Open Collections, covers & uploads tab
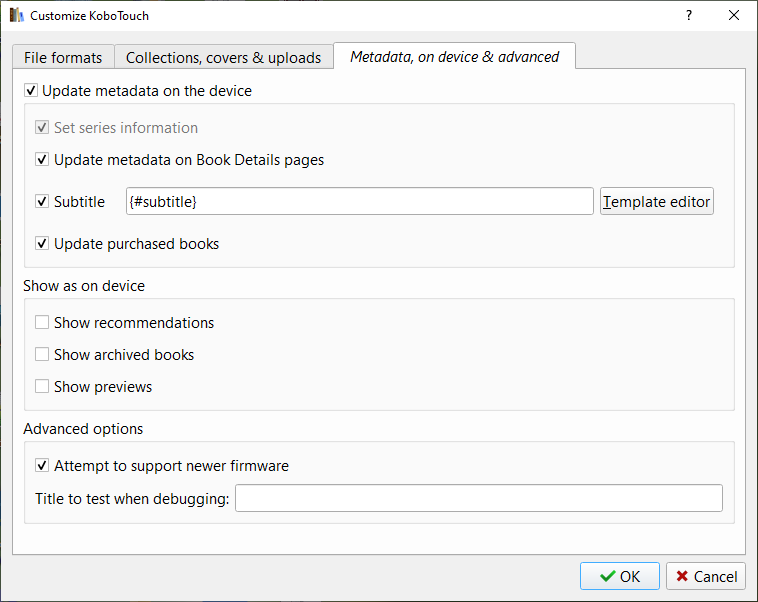 (223, 57)
